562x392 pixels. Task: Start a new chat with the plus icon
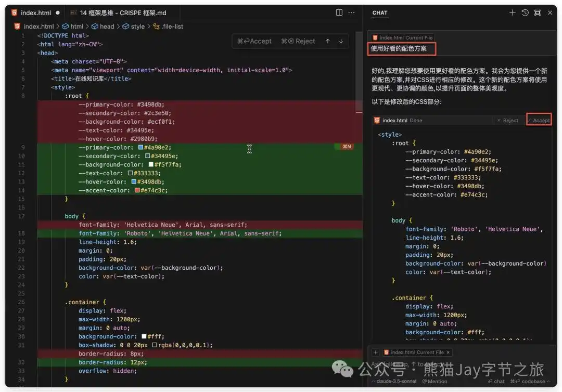pyautogui.click(x=513, y=12)
